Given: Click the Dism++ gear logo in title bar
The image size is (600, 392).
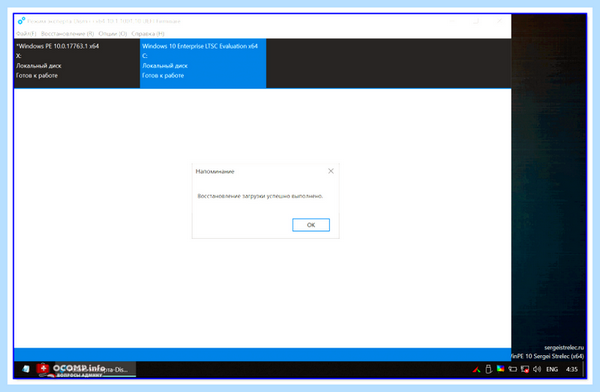Looking at the screenshot, I should pos(21,21).
